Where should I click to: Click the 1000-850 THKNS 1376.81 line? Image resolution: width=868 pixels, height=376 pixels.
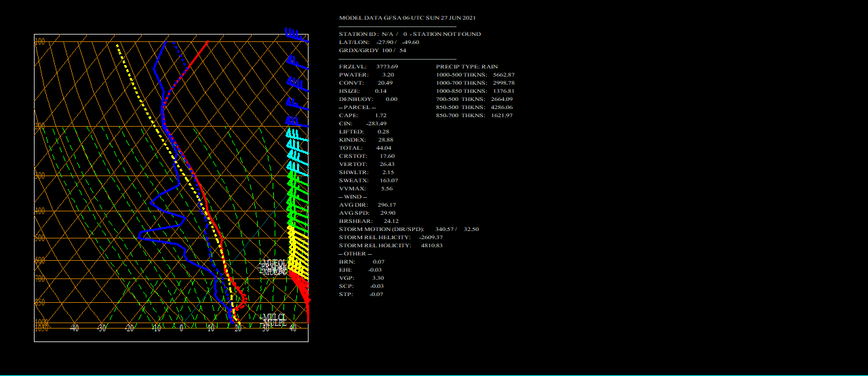[475, 91]
